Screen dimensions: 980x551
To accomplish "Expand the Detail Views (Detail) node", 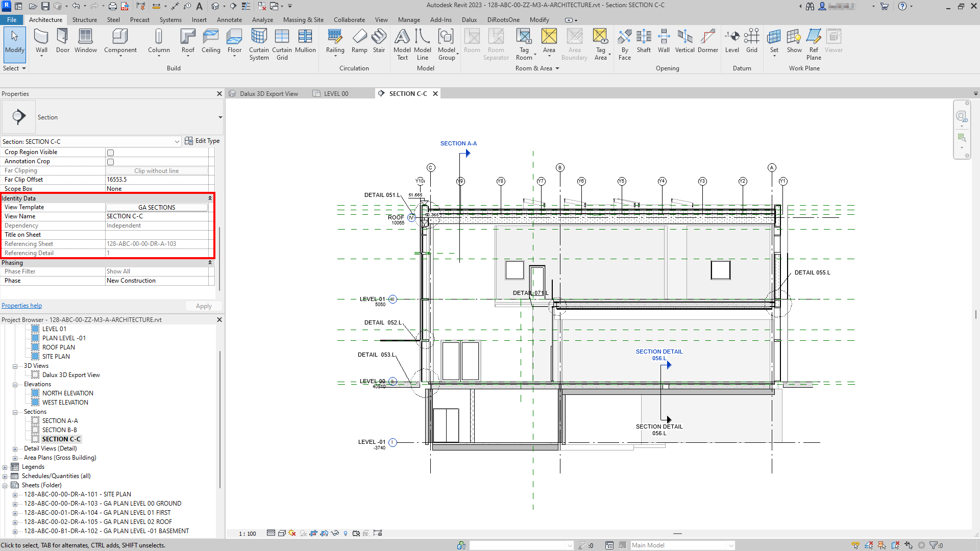I will [x=15, y=449].
